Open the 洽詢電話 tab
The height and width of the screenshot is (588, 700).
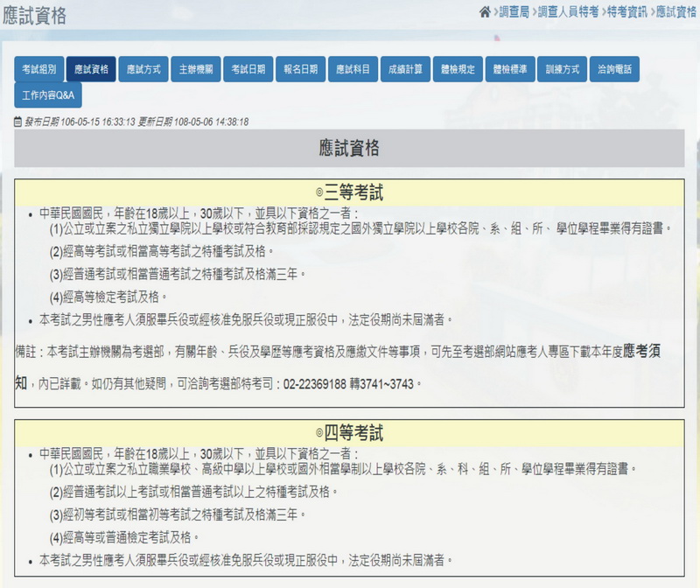point(615,69)
